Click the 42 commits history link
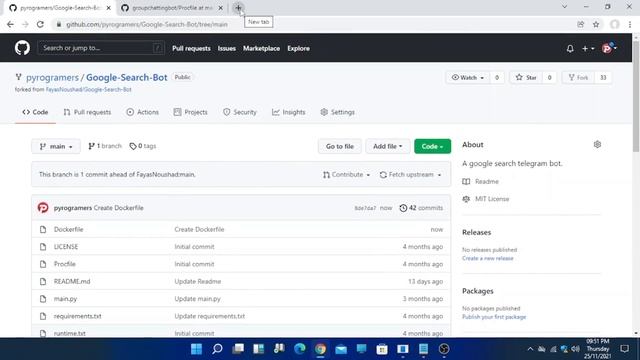The width and height of the screenshot is (640, 360). 421,208
